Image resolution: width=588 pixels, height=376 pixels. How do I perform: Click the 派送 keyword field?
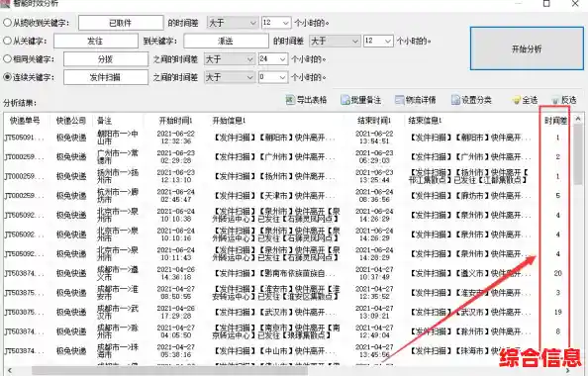point(226,41)
